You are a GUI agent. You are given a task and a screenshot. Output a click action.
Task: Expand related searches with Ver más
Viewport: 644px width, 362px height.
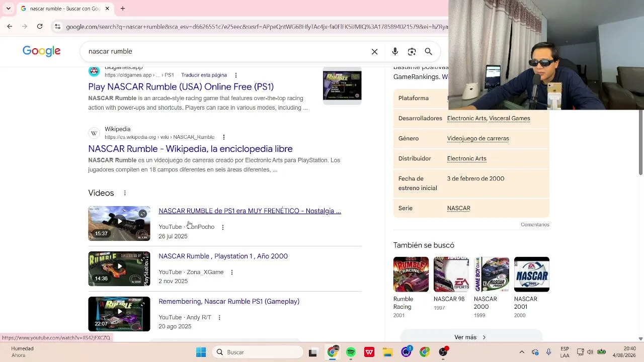471,337
